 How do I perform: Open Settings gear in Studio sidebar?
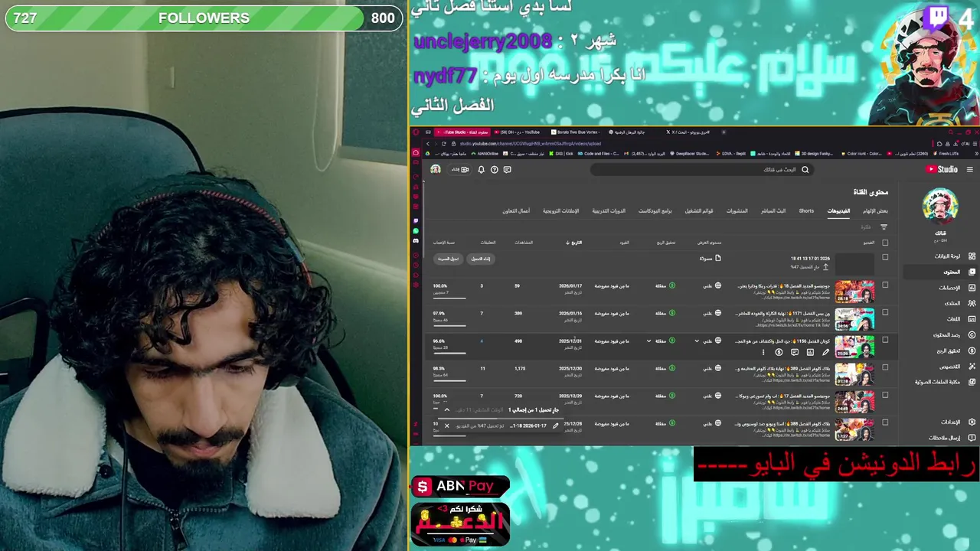[x=972, y=422]
